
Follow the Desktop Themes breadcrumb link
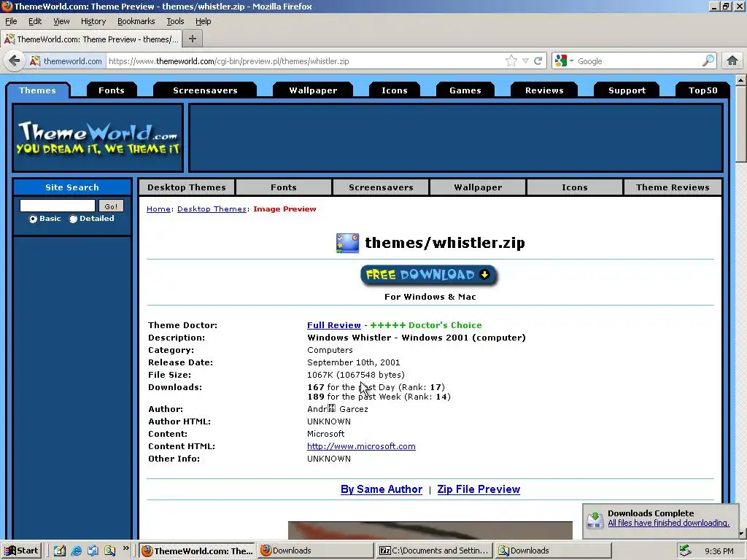pyautogui.click(x=212, y=209)
